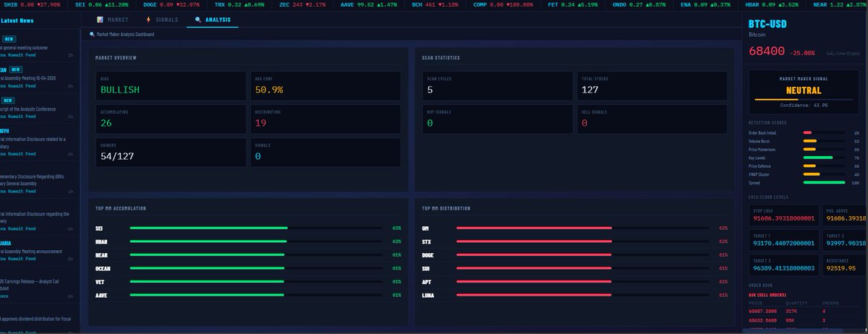Click the Total Stocks value 127
Screen dimensions: 868x334
590,90
